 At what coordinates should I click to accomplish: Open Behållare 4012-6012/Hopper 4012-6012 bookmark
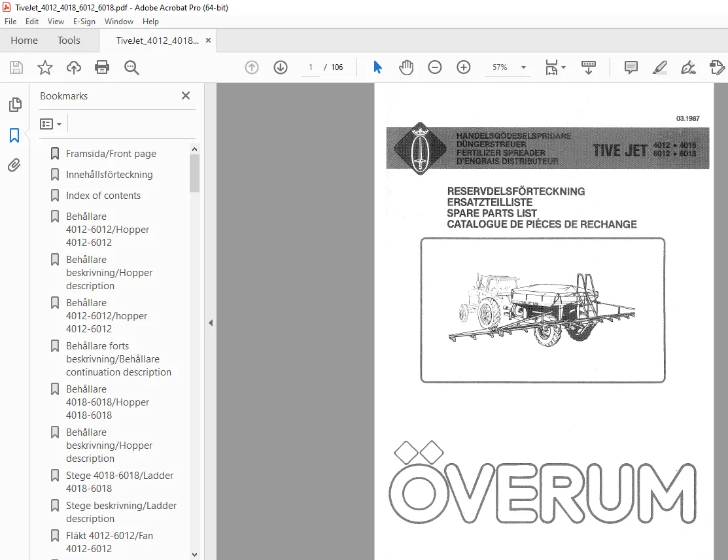click(x=108, y=230)
